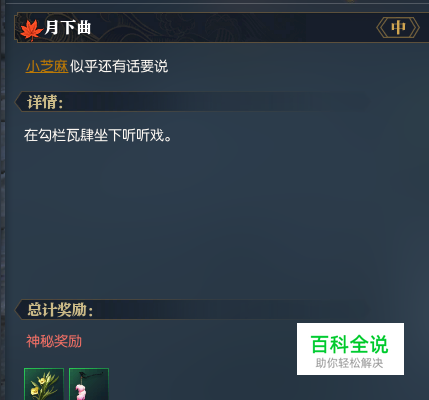Click the 助你轻松解决 watermark subtitle
The width and height of the screenshot is (429, 400).
pyautogui.click(x=349, y=363)
